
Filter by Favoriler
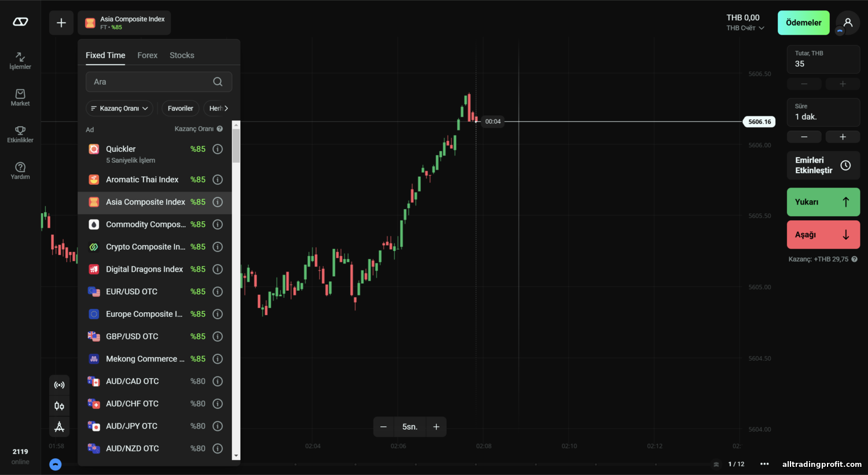click(x=181, y=108)
